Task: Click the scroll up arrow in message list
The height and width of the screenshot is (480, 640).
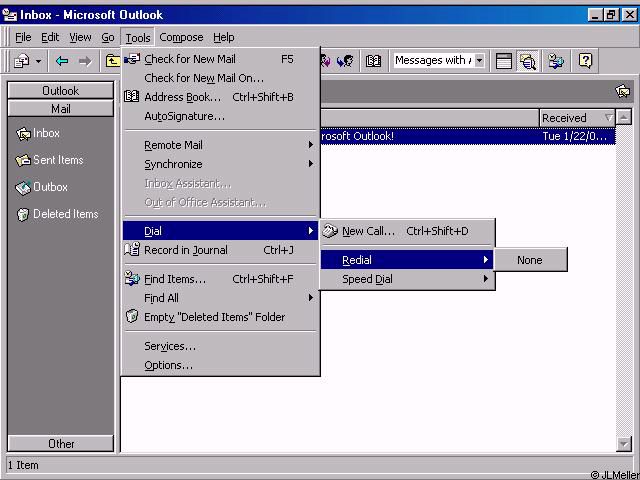Action: pos(624,118)
